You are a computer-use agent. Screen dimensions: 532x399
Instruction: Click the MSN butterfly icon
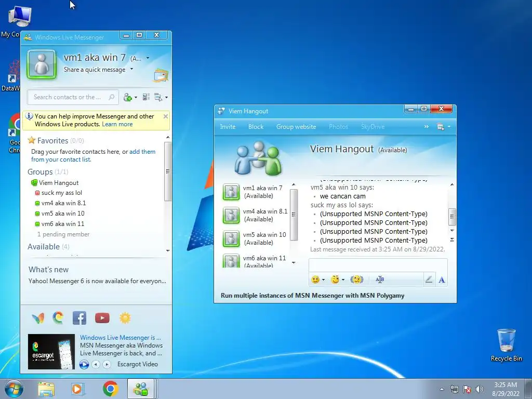(38, 318)
